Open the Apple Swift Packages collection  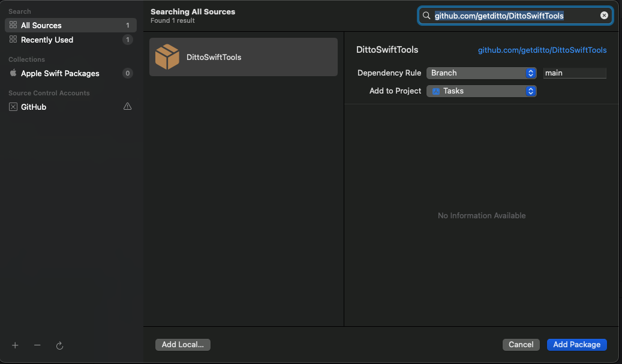(71, 73)
